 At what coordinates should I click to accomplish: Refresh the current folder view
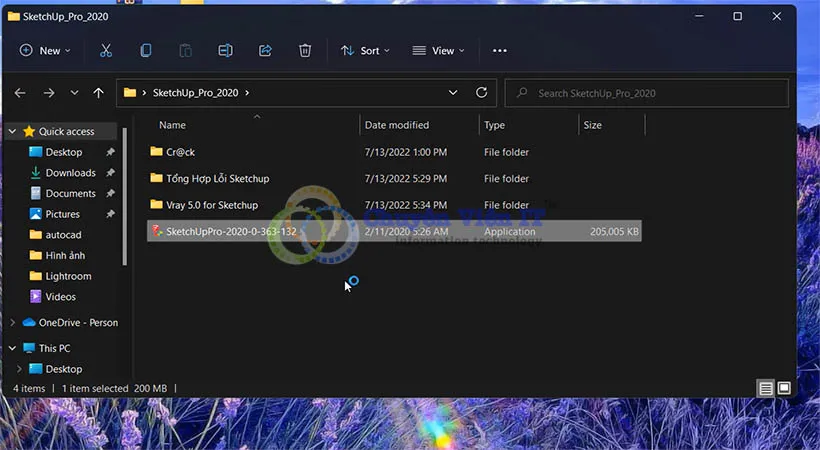pos(481,93)
